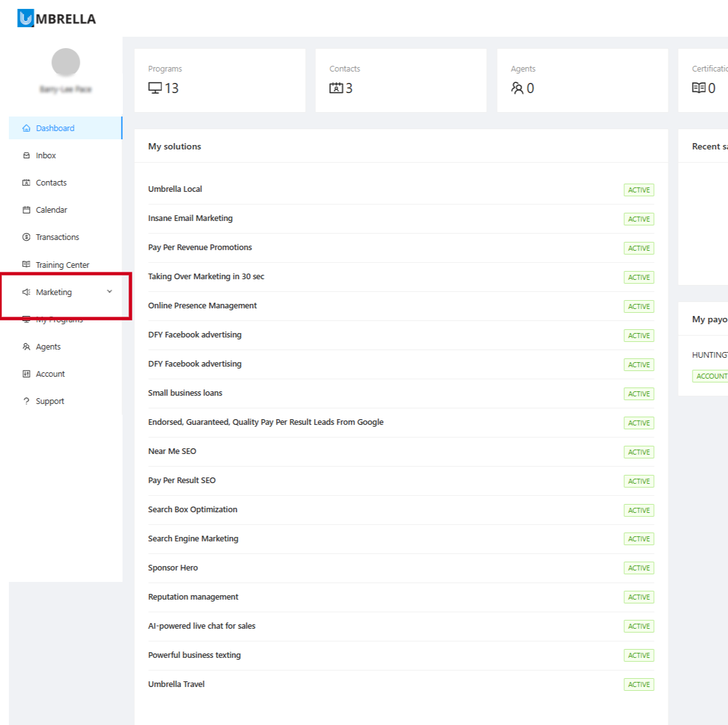Open the Programs count card
Screen dimensions: 728x725
pos(220,80)
